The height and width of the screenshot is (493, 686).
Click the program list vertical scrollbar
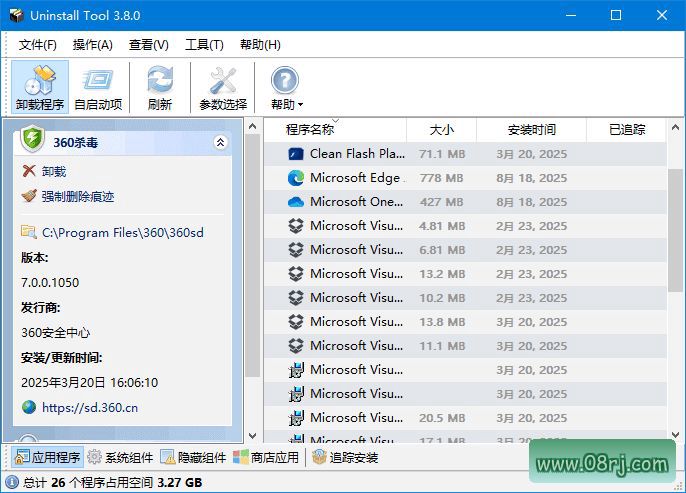[x=675, y=230]
